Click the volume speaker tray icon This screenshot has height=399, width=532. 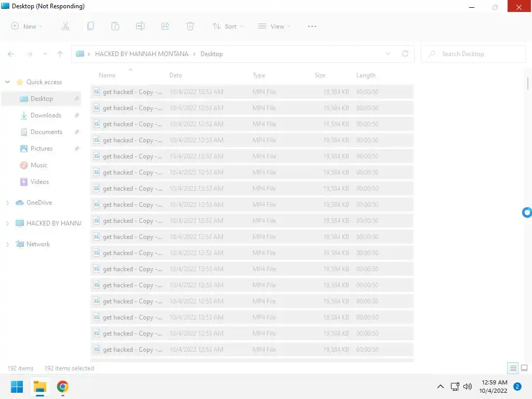(x=468, y=387)
